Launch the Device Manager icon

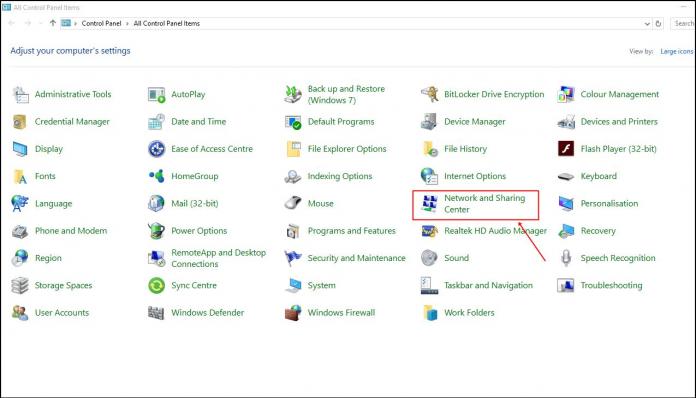point(429,122)
